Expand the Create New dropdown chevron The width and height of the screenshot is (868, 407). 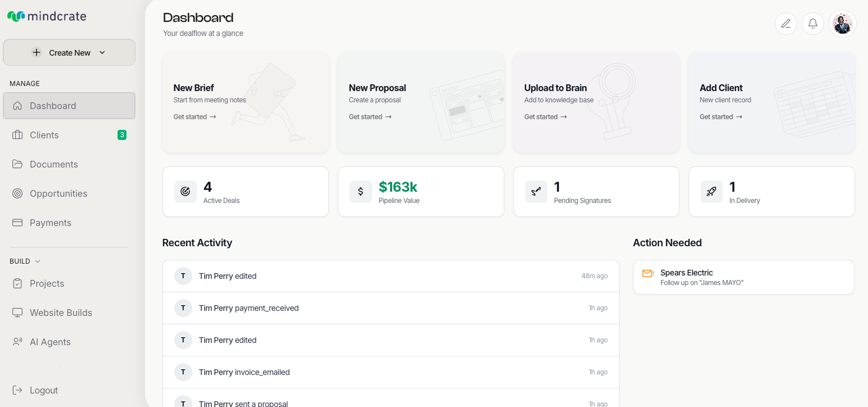[102, 52]
